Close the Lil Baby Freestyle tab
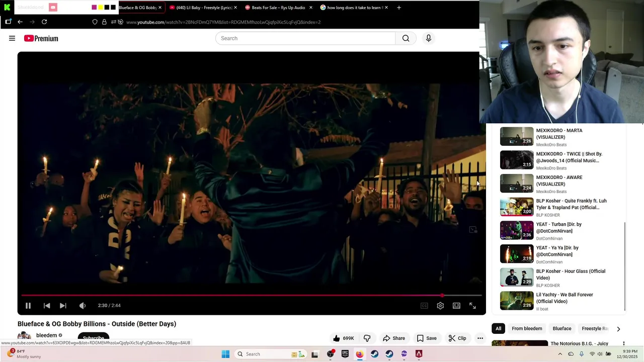Screen dimensions: 644x362 (235, 8)
